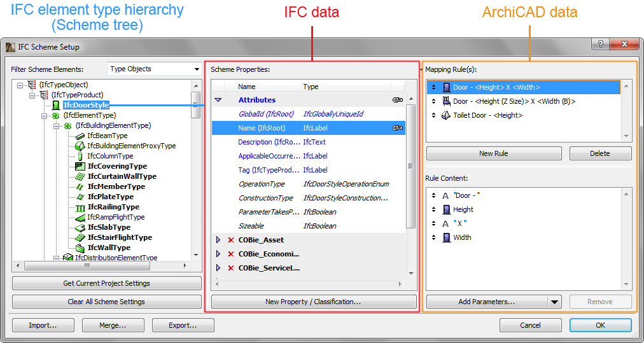Click the IfcCoveringType icon
This screenshot has height=343, width=644.
pos(80,166)
